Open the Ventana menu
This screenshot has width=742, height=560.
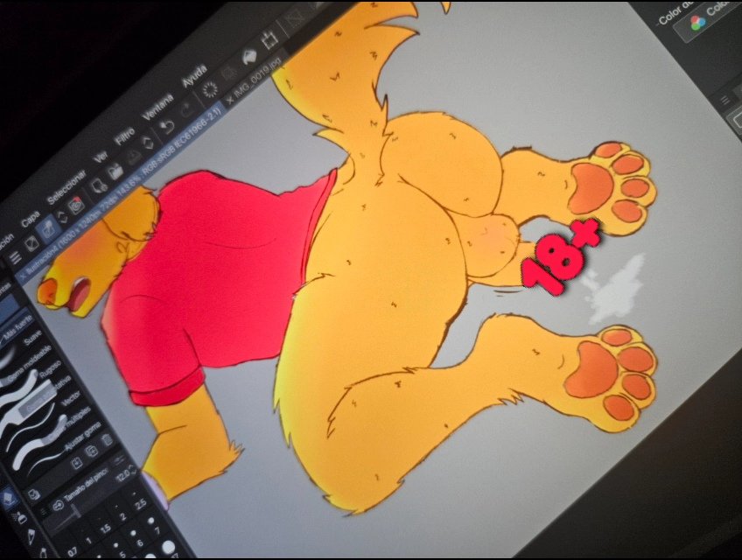point(158,107)
